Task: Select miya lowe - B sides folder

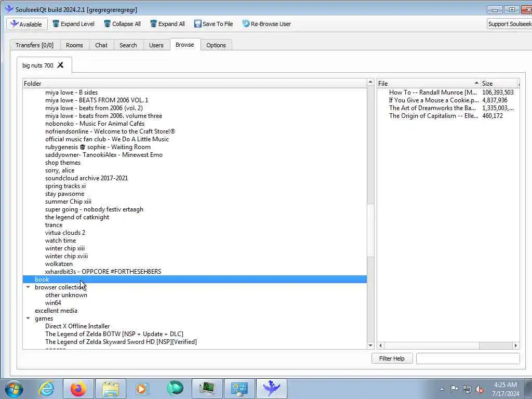Action: [x=71, y=92]
